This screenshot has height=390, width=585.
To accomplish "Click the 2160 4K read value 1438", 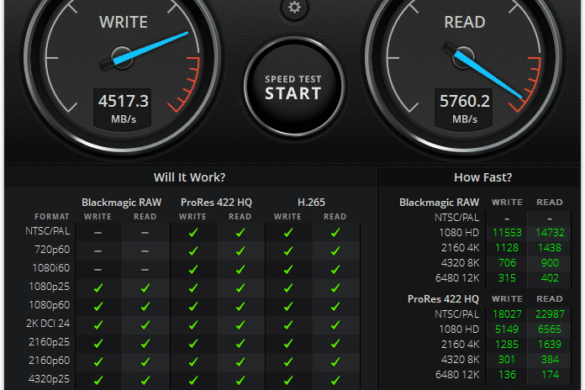I will (550, 248).
